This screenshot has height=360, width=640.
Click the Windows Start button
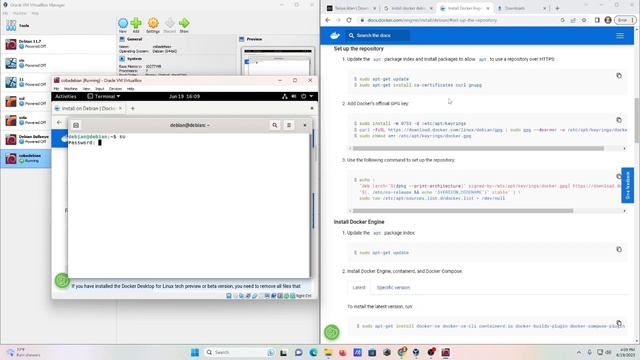pyautogui.click(x=195, y=352)
